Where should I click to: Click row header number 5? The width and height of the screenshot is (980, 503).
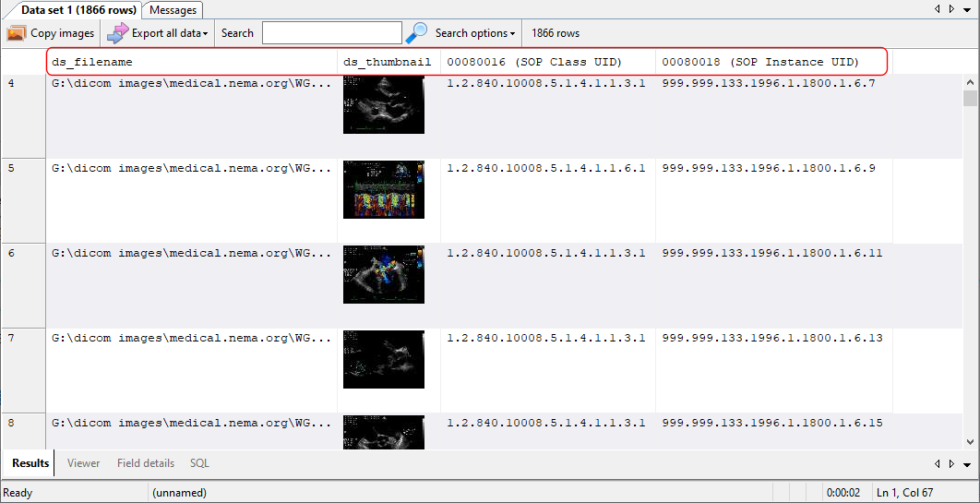tap(23, 200)
